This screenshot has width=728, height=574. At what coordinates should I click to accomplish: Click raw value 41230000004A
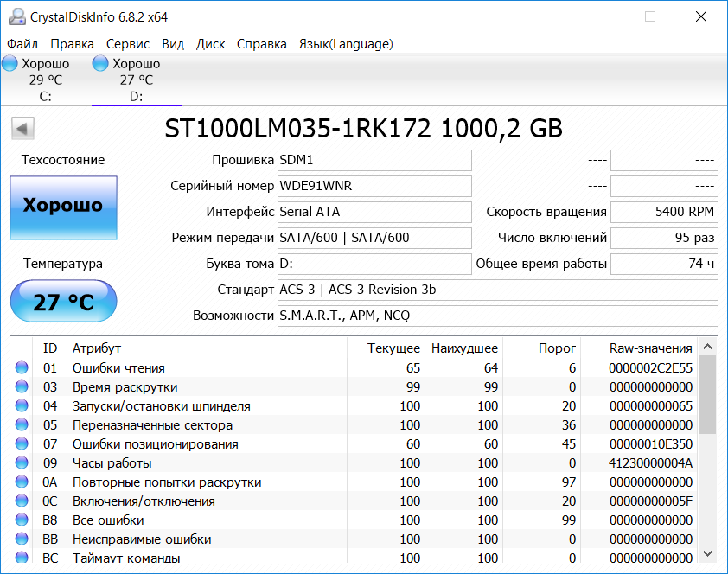[650, 463]
